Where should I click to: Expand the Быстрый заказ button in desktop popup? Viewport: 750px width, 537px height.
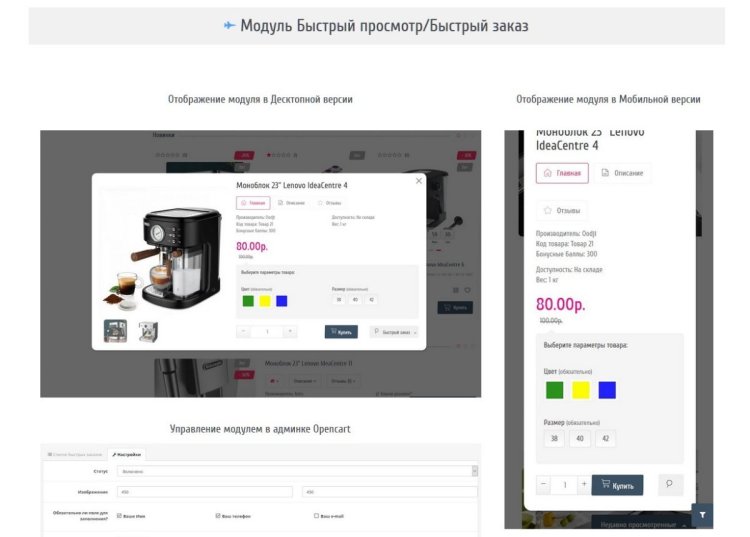coord(394,332)
